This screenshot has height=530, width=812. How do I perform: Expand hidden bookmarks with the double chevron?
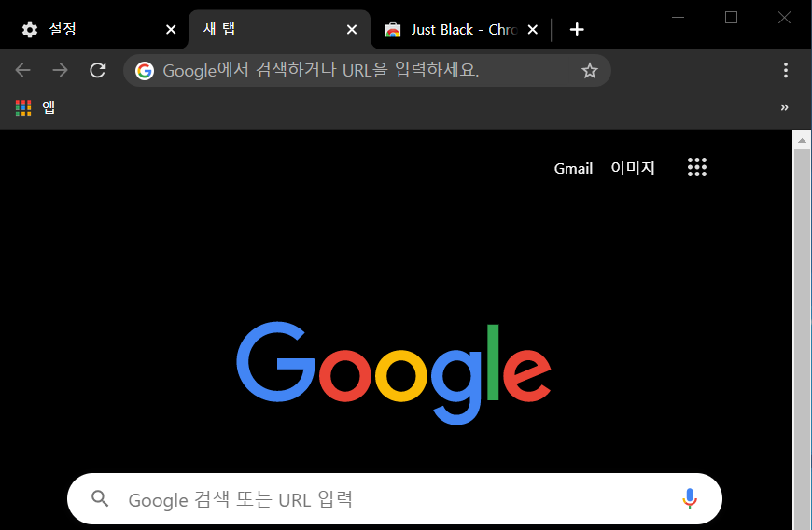(784, 107)
